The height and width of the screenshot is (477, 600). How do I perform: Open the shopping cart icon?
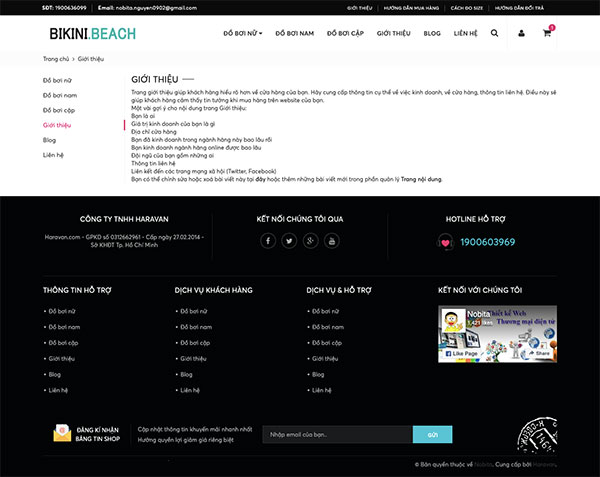[x=547, y=33]
